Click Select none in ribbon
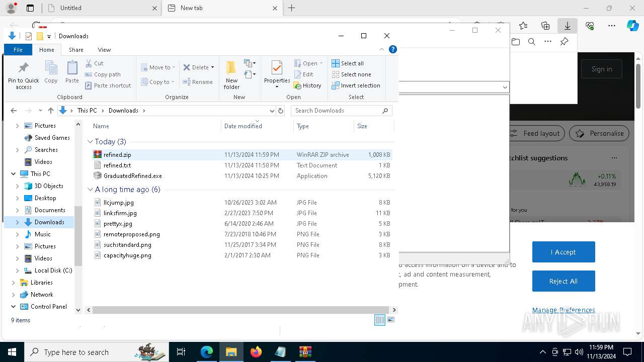Viewport: 644px width, 362px height. click(351, 74)
